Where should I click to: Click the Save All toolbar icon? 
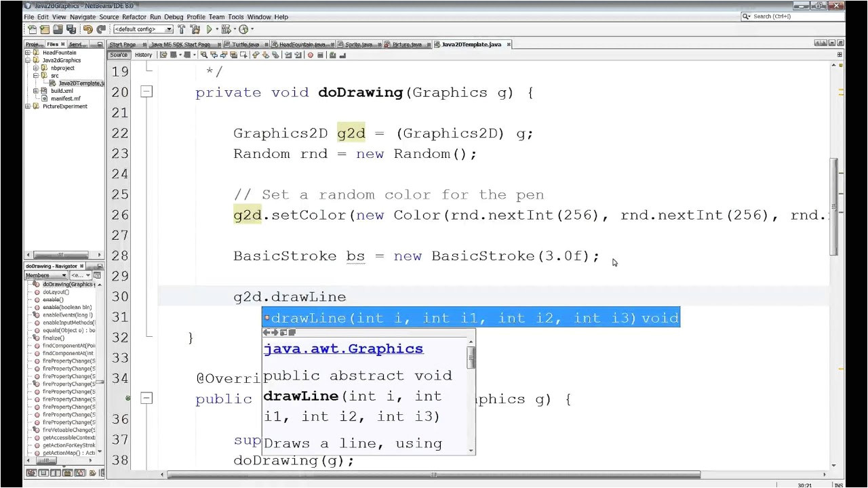click(x=70, y=29)
